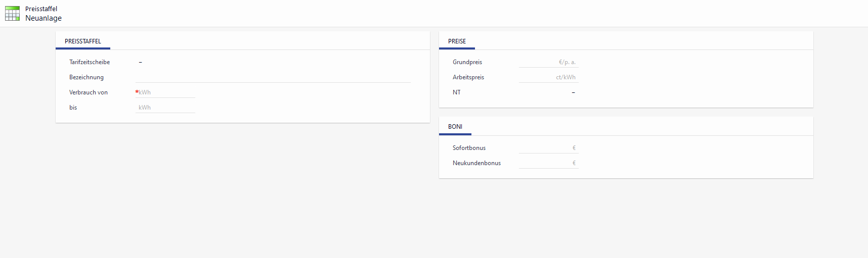Click the Verbrauch von kWh input field

point(166,92)
